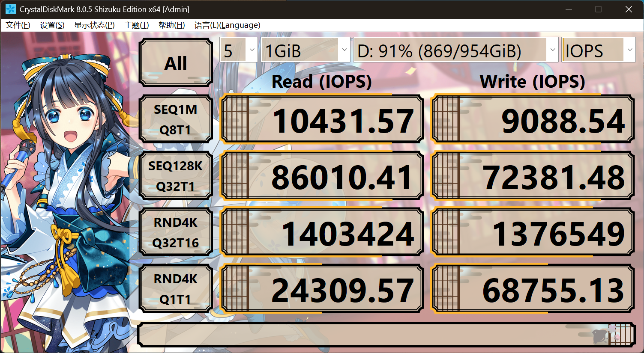Select the RND4K Q1T1 read value 24309.57
Viewport: 644px width, 353px height.
click(322, 289)
